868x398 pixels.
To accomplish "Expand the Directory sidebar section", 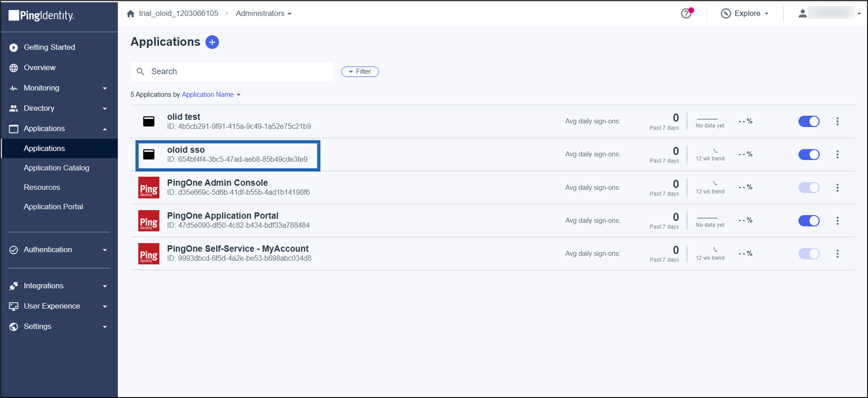I will [59, 108].
